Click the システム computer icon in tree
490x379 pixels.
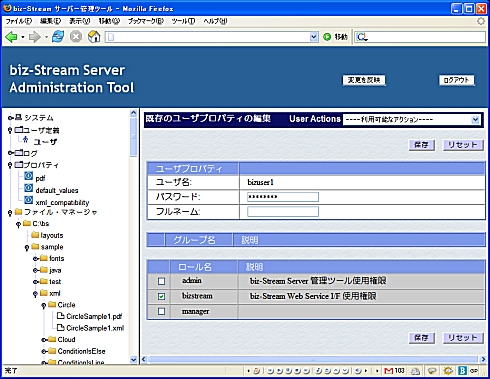(19, 117)
